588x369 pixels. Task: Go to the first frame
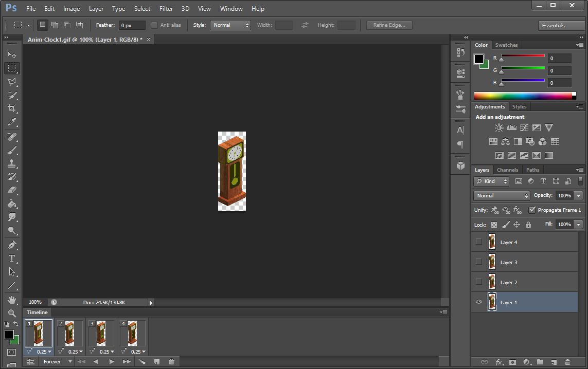[x=81, y=361]
